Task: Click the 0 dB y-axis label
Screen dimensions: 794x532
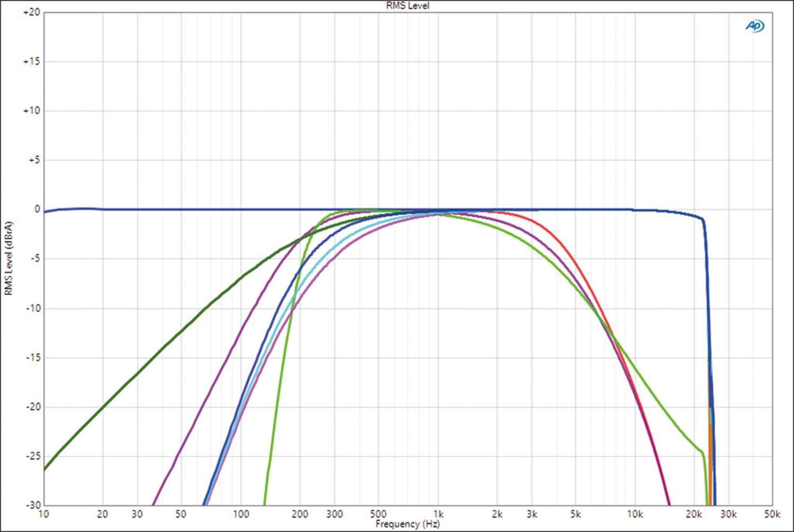Action: [37, 209]
